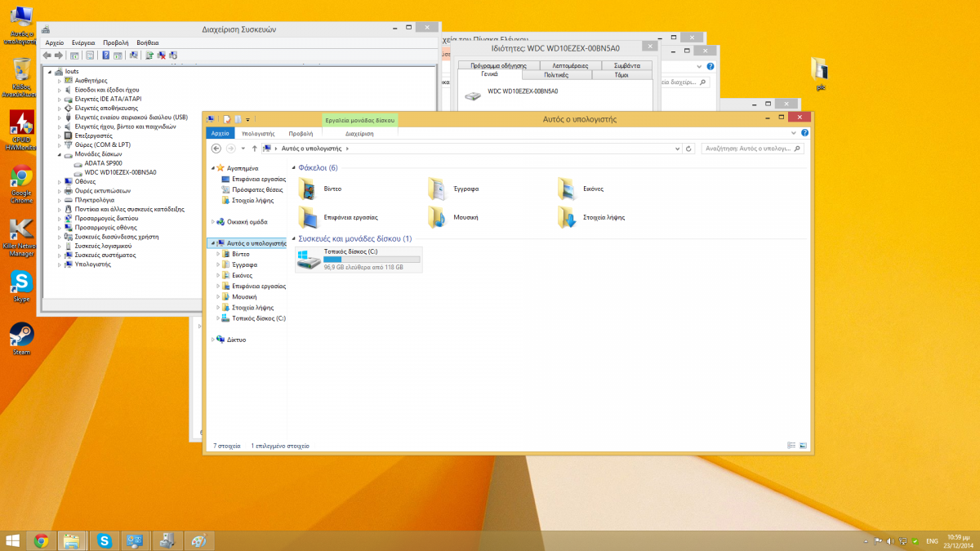Disable device using toolbar down-arrow icon
The width and height of the screenshot is (980, 551).
pos(173,56)
